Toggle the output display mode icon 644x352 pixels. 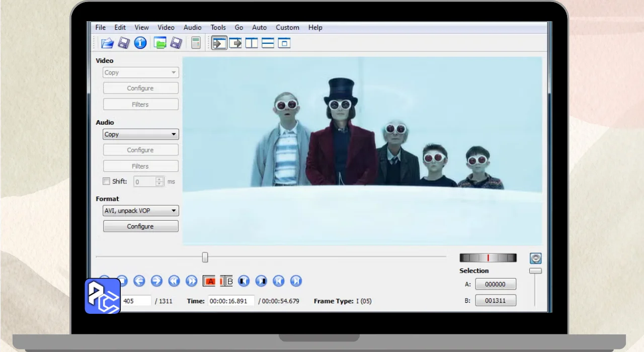235,43
